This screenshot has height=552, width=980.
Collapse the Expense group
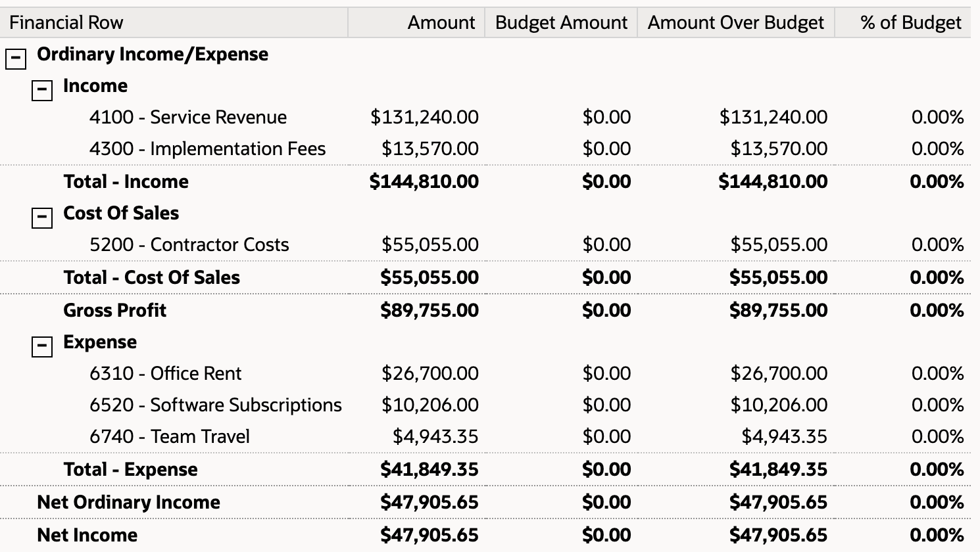pos(42,346)
